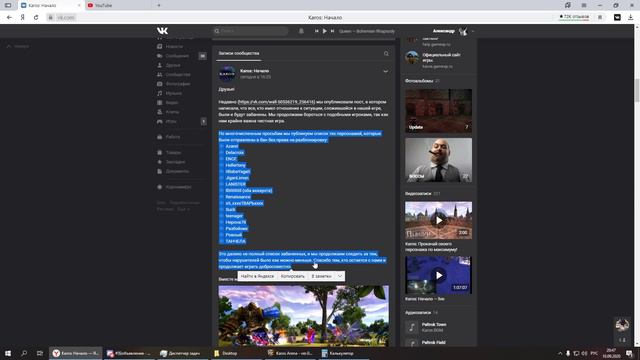Open the Клипы icon in sidebar
The height and width of the screenshot is (360, 640).
tap(160, 112)
